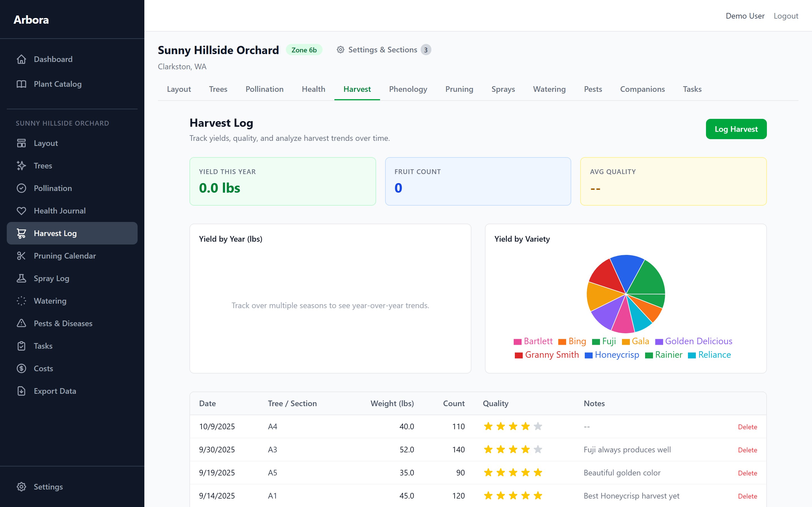
Task: Open Pruning Calendar via the scissors icon
Action: (21, 256)
